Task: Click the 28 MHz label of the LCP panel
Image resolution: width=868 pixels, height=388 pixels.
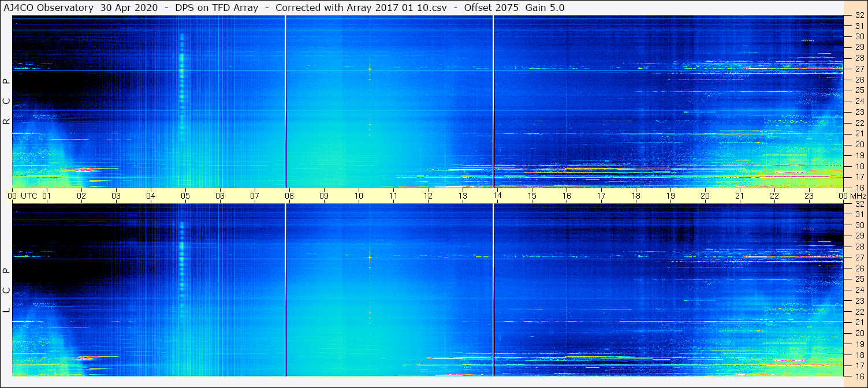Action: [859, 247]
